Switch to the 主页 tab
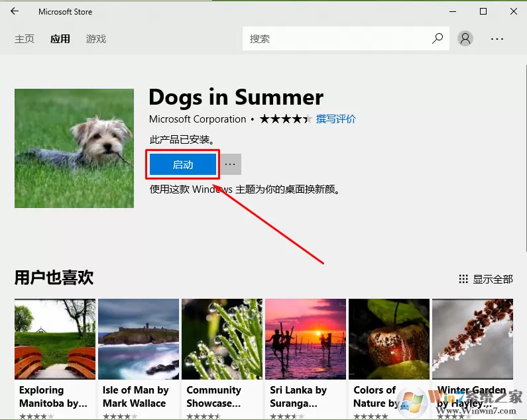 click(x=25, y=39)
